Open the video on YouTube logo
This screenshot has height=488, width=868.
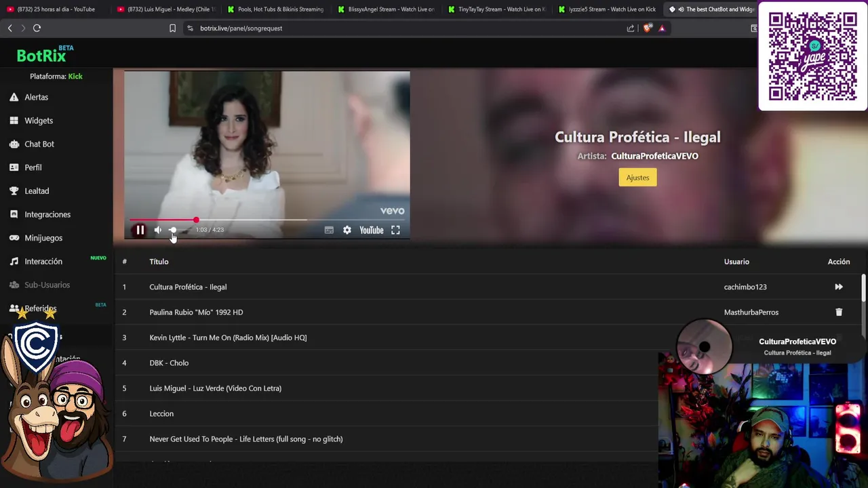(372, 230)
